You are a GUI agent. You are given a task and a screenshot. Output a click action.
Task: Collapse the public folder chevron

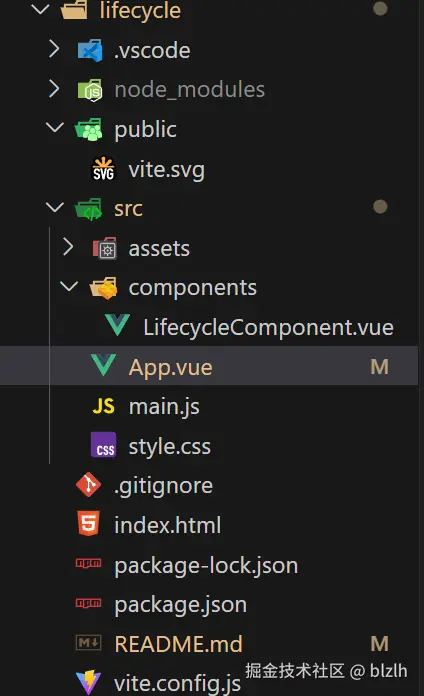[x=55, y=128]
